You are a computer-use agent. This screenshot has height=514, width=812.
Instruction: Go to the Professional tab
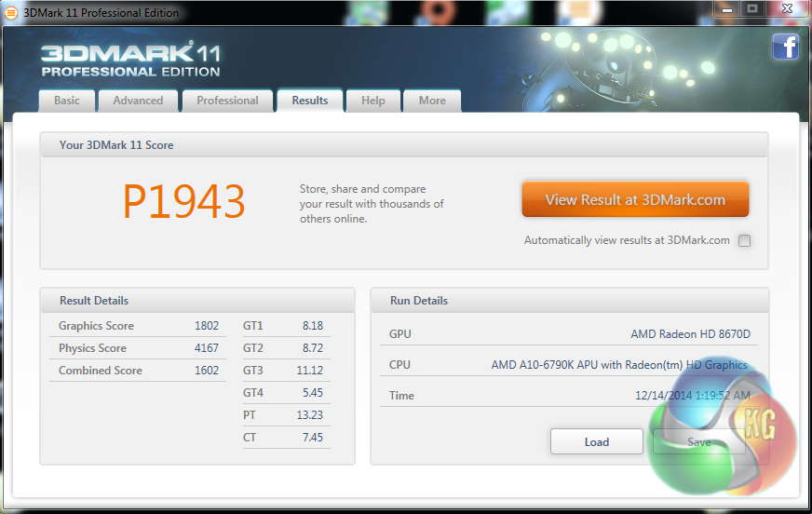pos(227,101)
